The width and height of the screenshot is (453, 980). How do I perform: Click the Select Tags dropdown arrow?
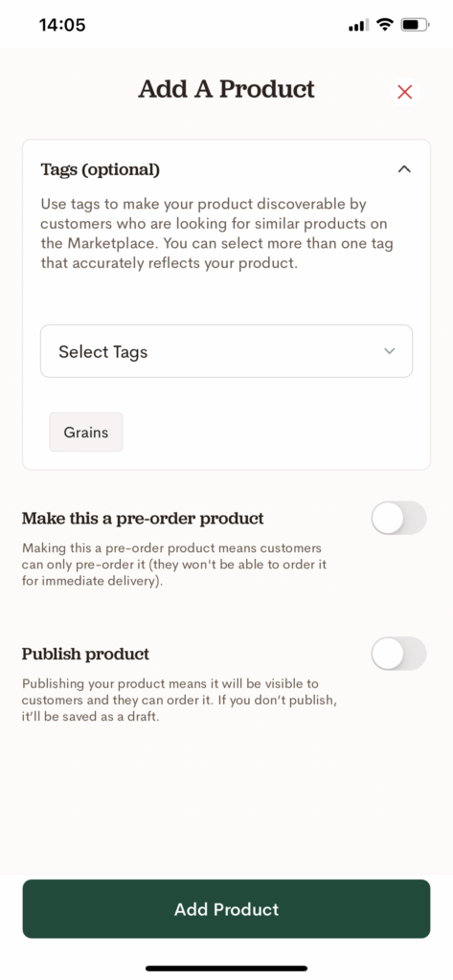click(x=389, y=351)
